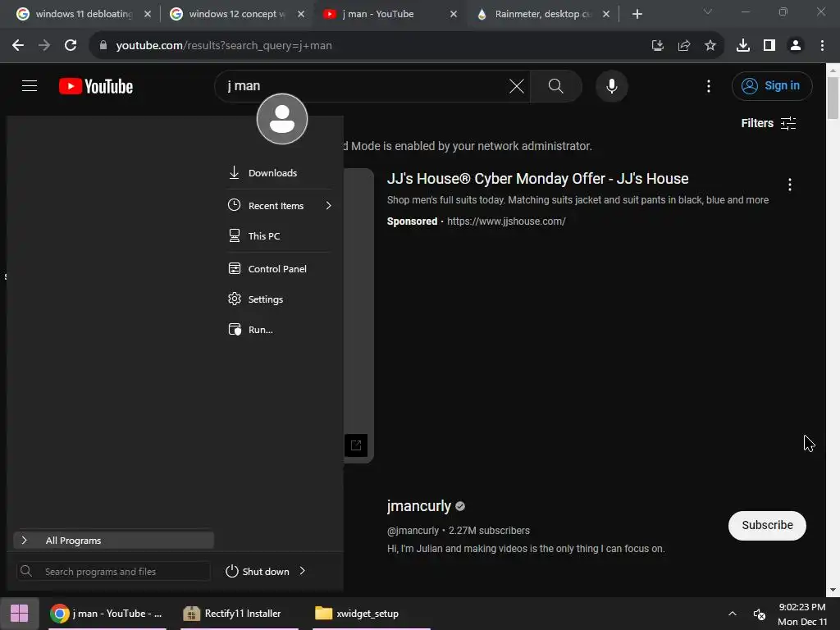Expand the Recent Items submenu arrow
This screenshot has width=840, height=630.
pyautogui.click(x=328, y=206)
